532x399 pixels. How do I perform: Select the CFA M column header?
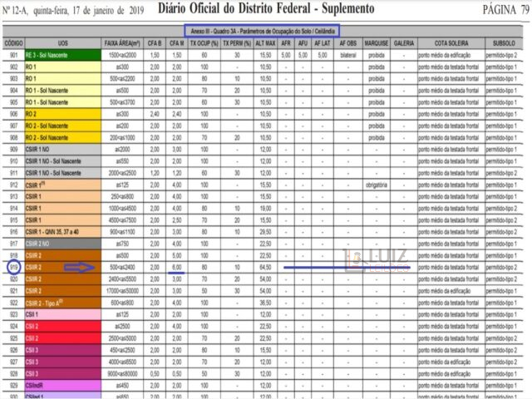[177, 43]
